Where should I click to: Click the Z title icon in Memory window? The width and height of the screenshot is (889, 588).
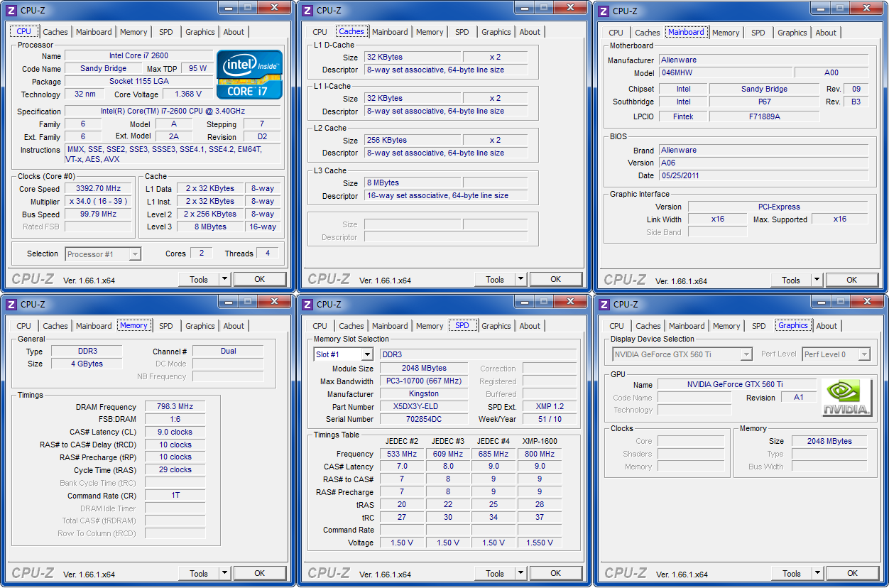11,304
